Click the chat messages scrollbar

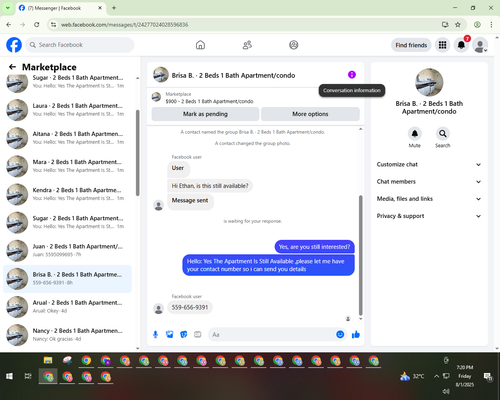coord(360,255)
